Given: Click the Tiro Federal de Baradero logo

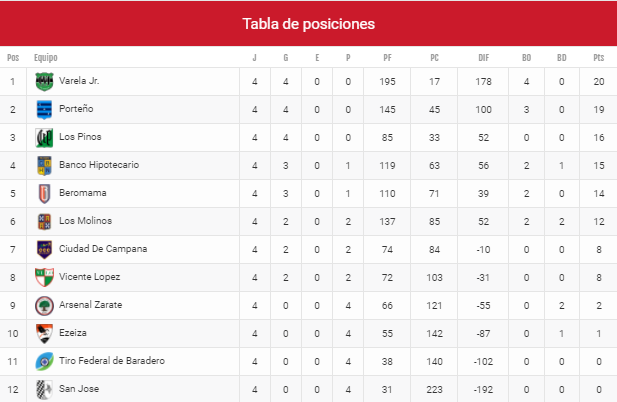Looking at the screenshot, I should (x=44, y=361).
